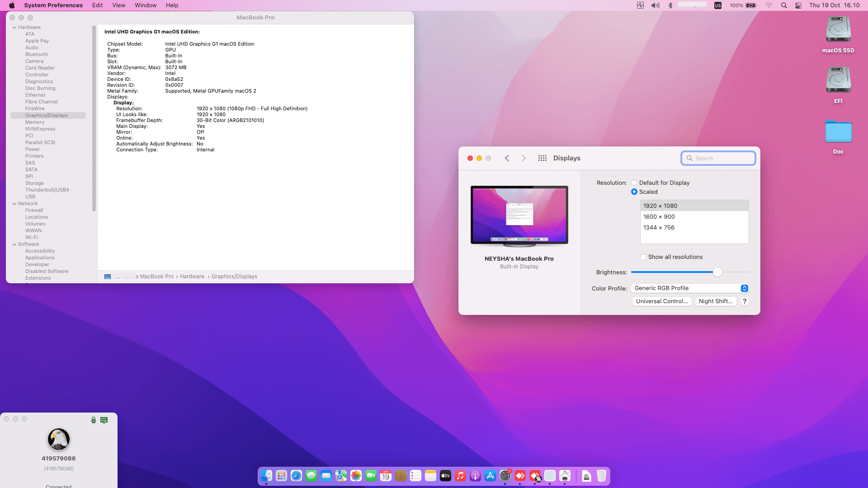Open the View menu
The image size is (868, 488).
coord(118,5)
